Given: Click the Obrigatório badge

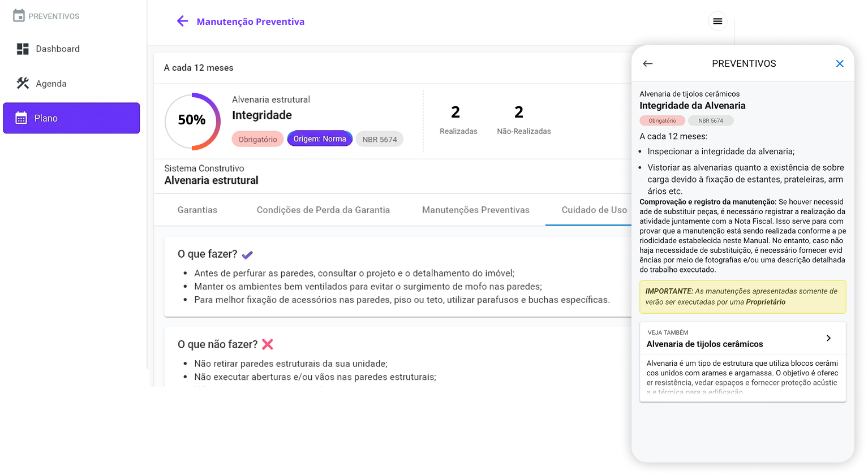Looking at the screenshot, I should pos(257,139).
